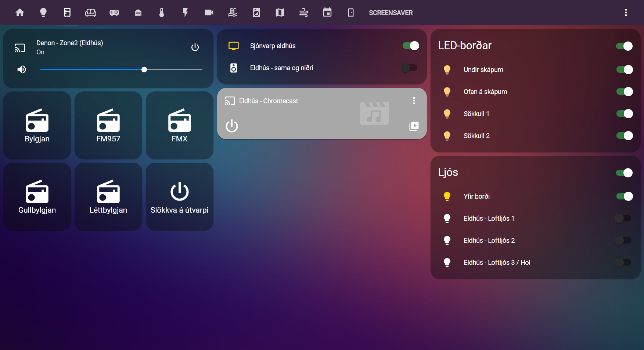The image size is (644, 350).
Task: Open the calendar view icon
Action: (x=327, y=13)
